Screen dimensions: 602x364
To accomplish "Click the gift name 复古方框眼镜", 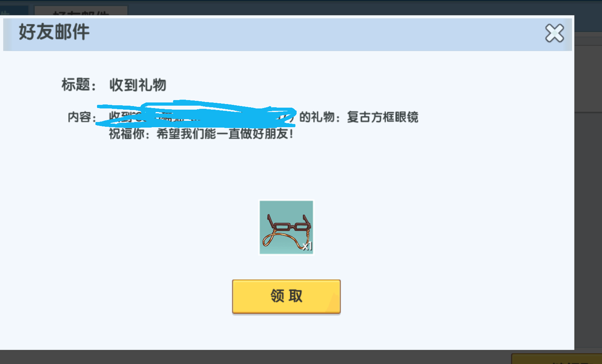I will point(382,117).
